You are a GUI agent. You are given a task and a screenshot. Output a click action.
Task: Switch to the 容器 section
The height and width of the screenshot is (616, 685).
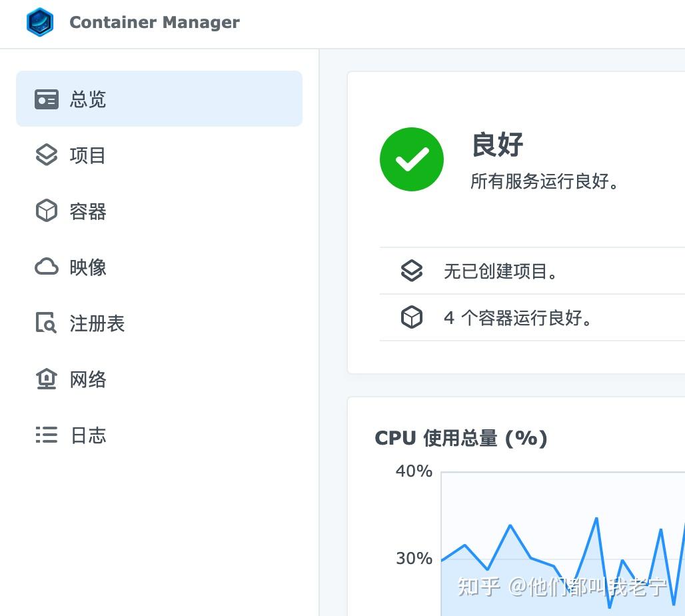87,211
